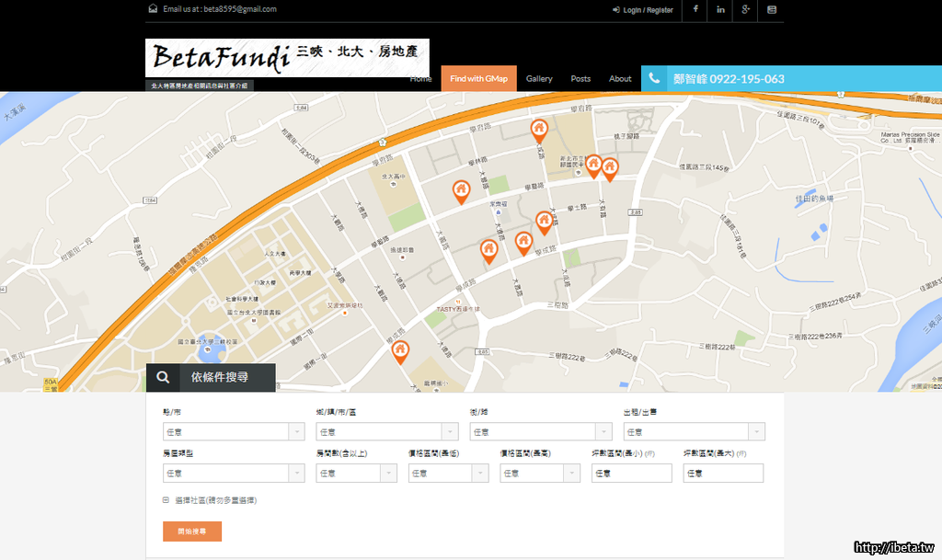
Task: Open the 房屋類型 dropdown
Action: point(234,473)
